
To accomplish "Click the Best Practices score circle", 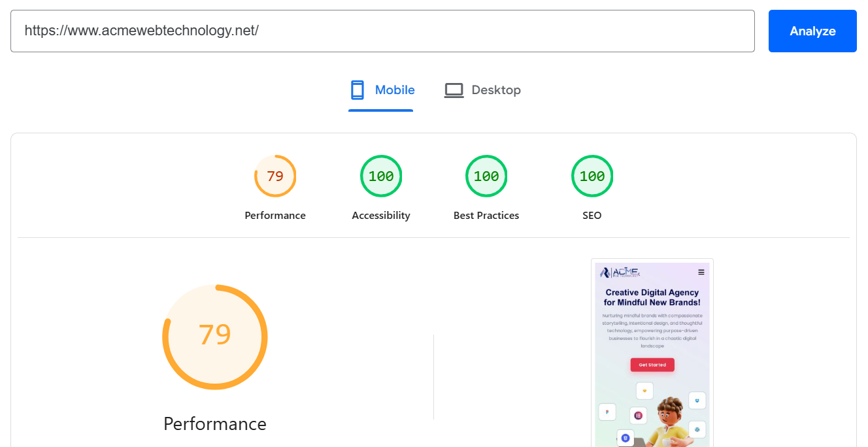I will pyautogui.click(x=486, y=176).
